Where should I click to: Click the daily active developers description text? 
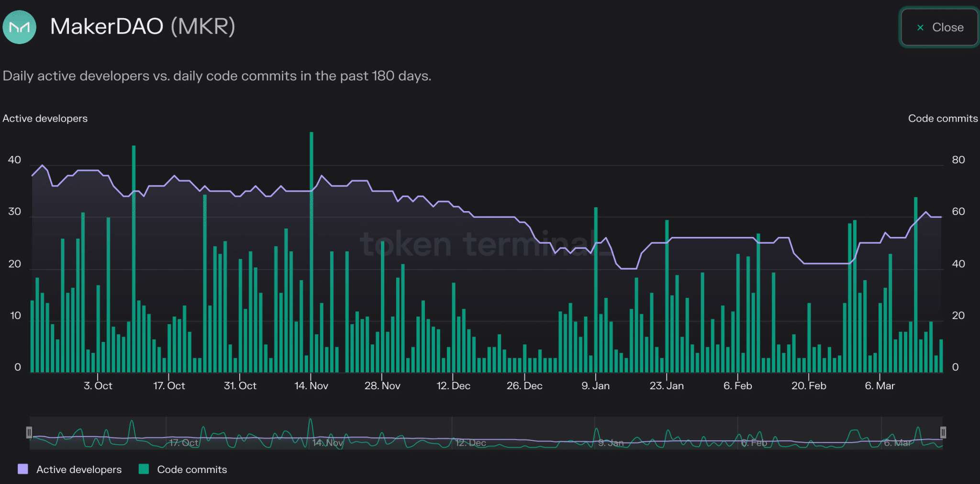point(217,76)
